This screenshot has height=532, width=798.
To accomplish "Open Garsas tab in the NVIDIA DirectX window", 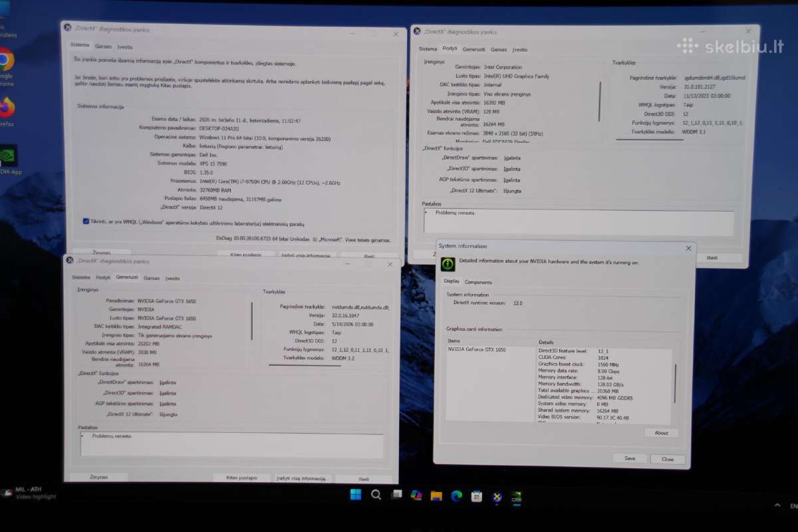I will click(x=152, y=278).
